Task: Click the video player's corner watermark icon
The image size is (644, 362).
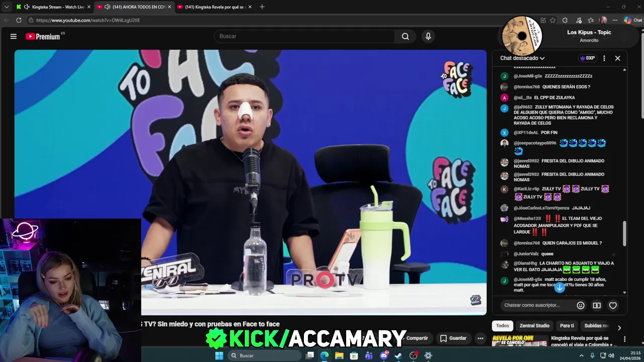Action: coord(475,300)
